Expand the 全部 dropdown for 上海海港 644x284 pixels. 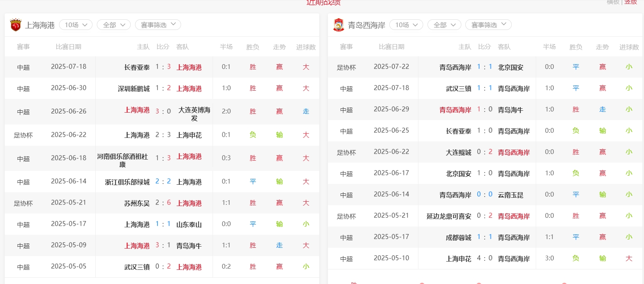[x=114, y=25]
